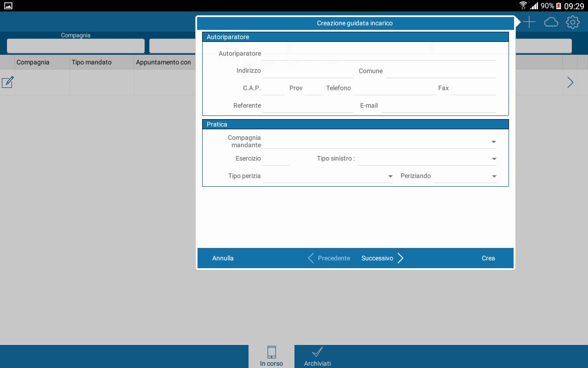
Task: Click the Autoriparatore name field
Action: [379, 54]
